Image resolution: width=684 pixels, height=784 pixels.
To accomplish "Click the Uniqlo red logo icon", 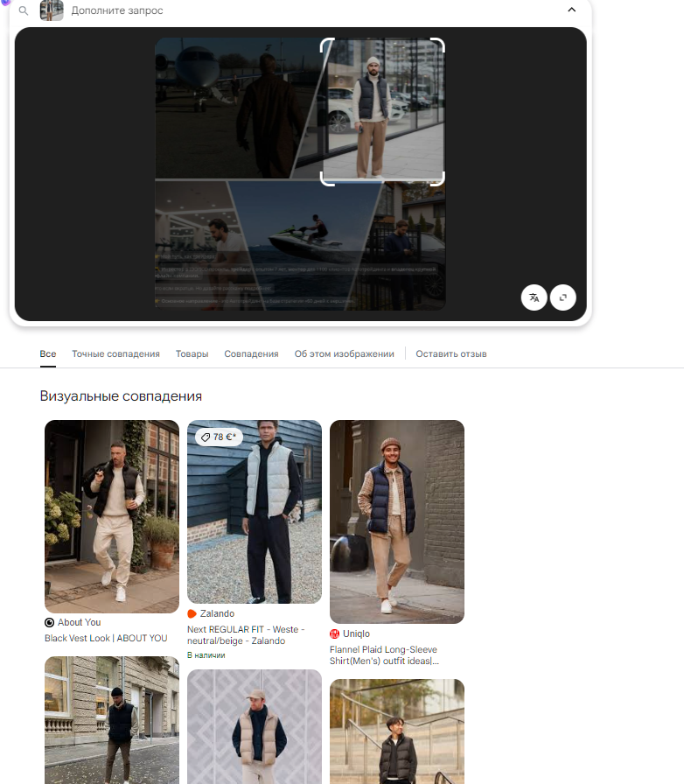I will point(335,633).
